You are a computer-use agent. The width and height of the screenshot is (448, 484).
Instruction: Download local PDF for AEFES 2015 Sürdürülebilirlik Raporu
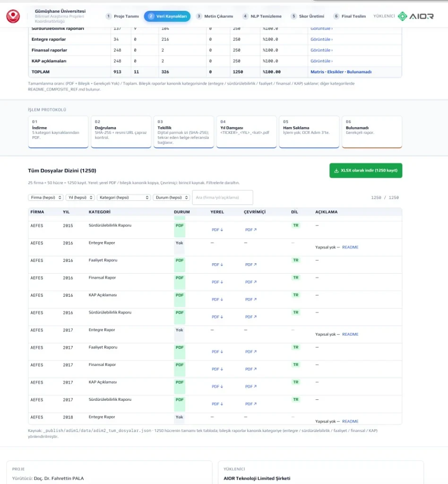point(217,230)
